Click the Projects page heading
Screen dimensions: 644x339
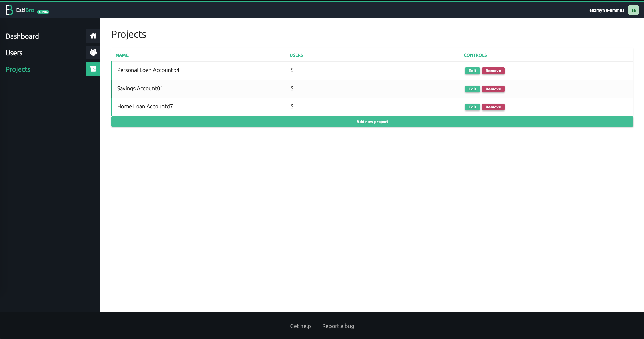pos(129,35)
